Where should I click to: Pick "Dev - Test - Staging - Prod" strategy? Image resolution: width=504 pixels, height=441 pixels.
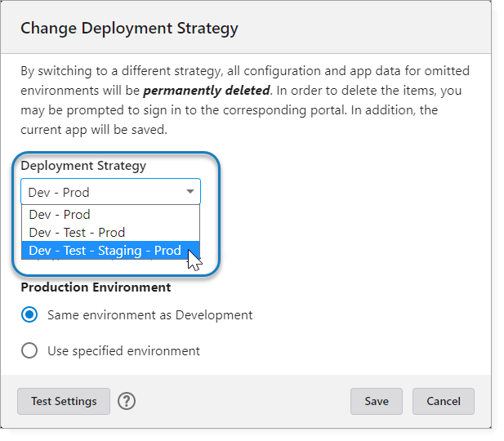point(105,251)
